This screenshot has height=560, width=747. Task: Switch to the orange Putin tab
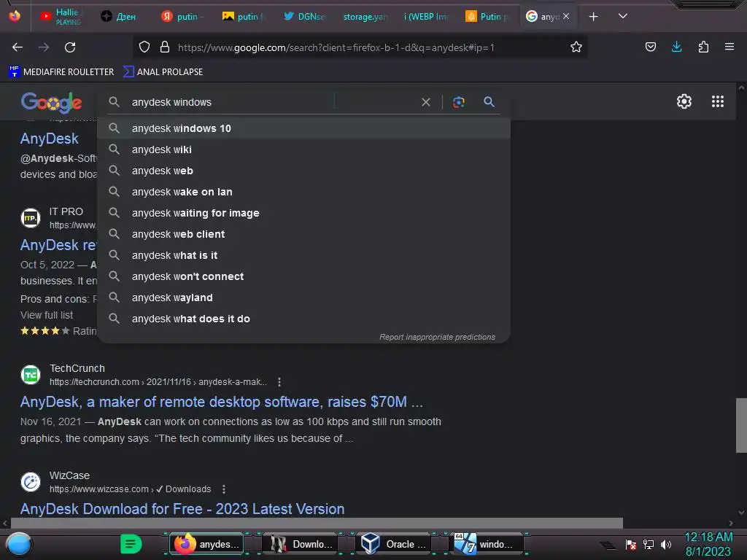point(487,17)
